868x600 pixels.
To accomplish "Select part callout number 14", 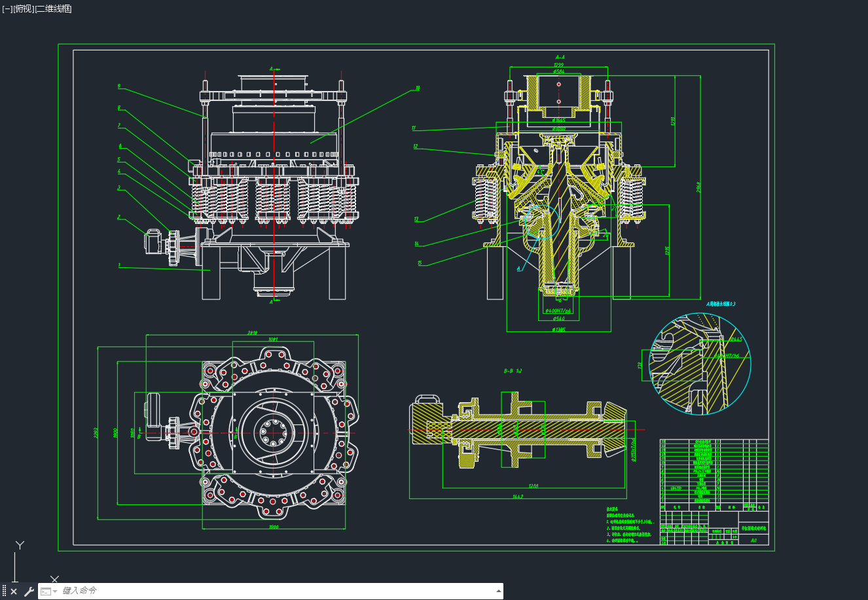I will click(417, 244).
